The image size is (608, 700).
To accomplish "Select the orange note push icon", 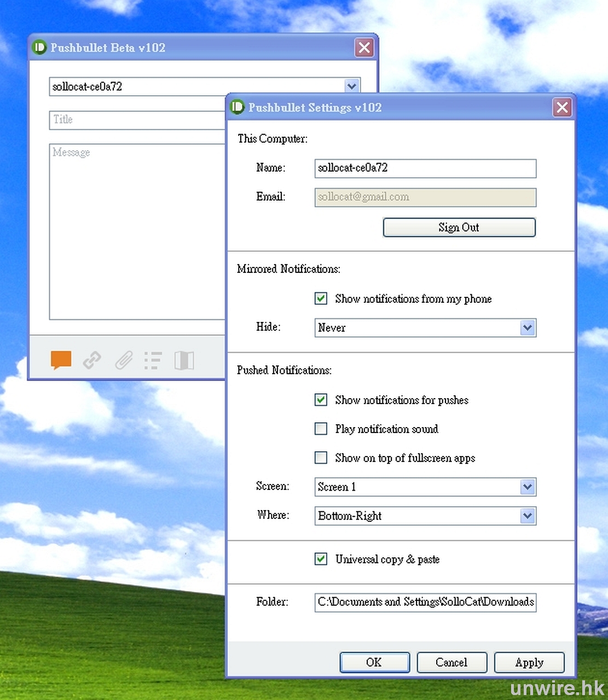I will coord(61,360).
